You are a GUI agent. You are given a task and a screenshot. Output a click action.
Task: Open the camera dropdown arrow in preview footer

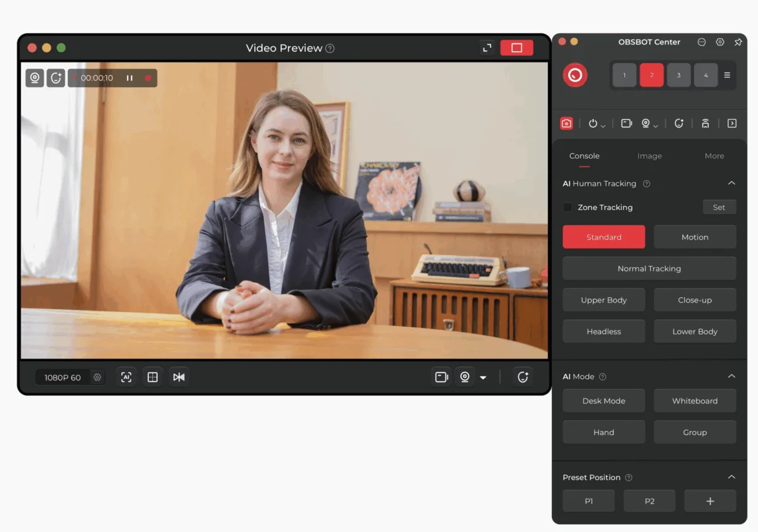tap(483, 378)
